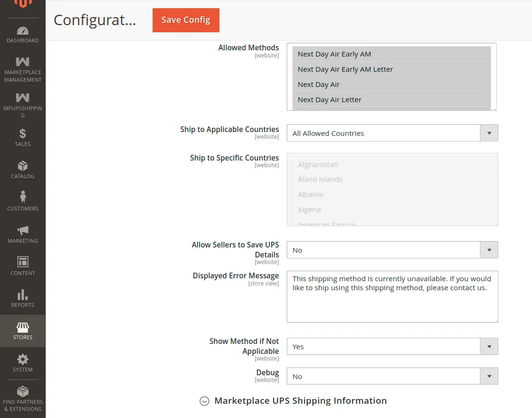Click Find Partners & Extensions

[22, 398]
